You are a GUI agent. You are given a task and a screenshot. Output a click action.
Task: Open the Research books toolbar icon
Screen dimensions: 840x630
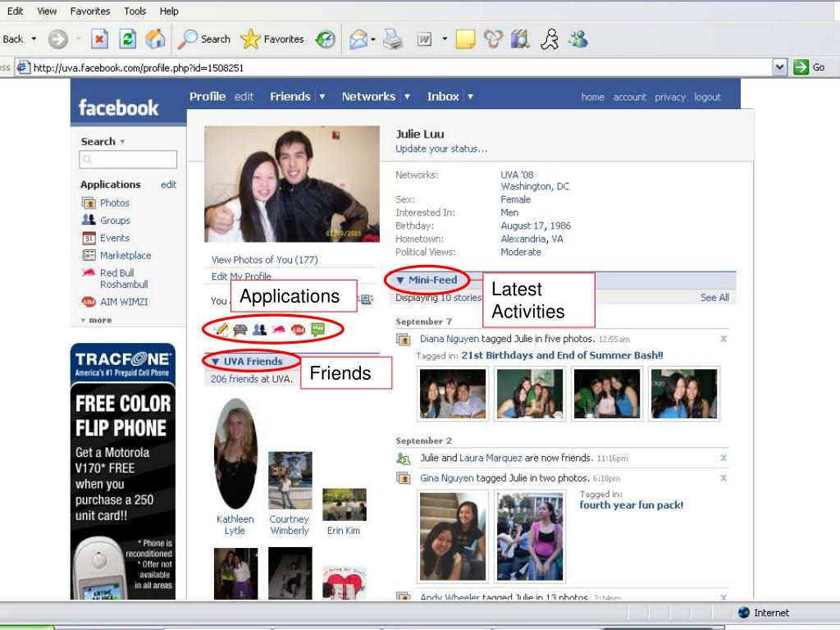point(519,39)
